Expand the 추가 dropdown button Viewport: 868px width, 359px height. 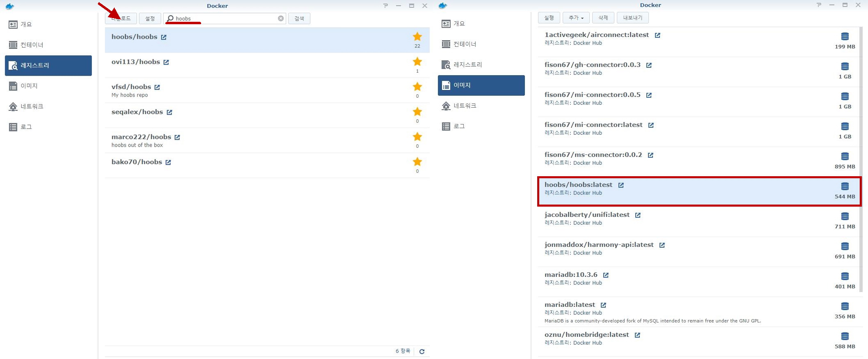(x=576, y=18)
